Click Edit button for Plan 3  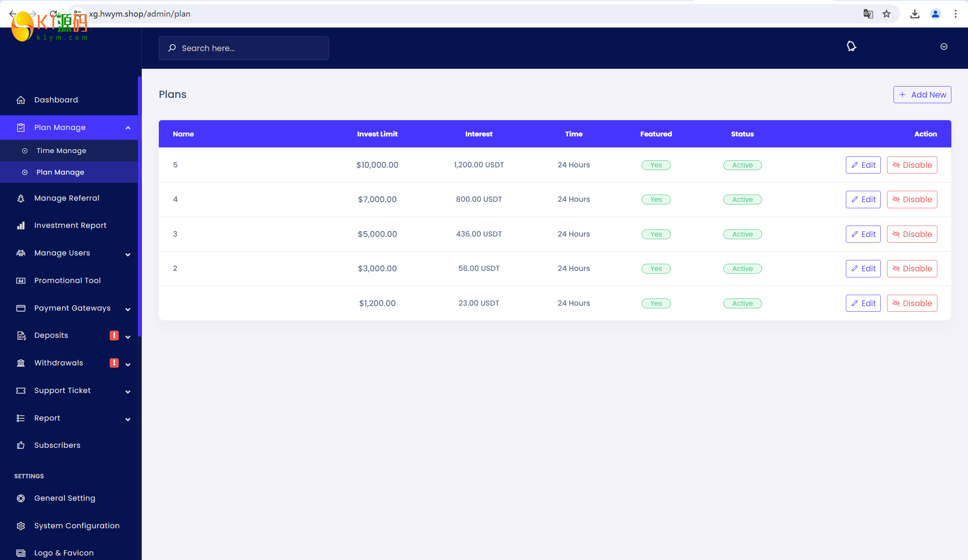pyautogui.click(x=862, y=234)
